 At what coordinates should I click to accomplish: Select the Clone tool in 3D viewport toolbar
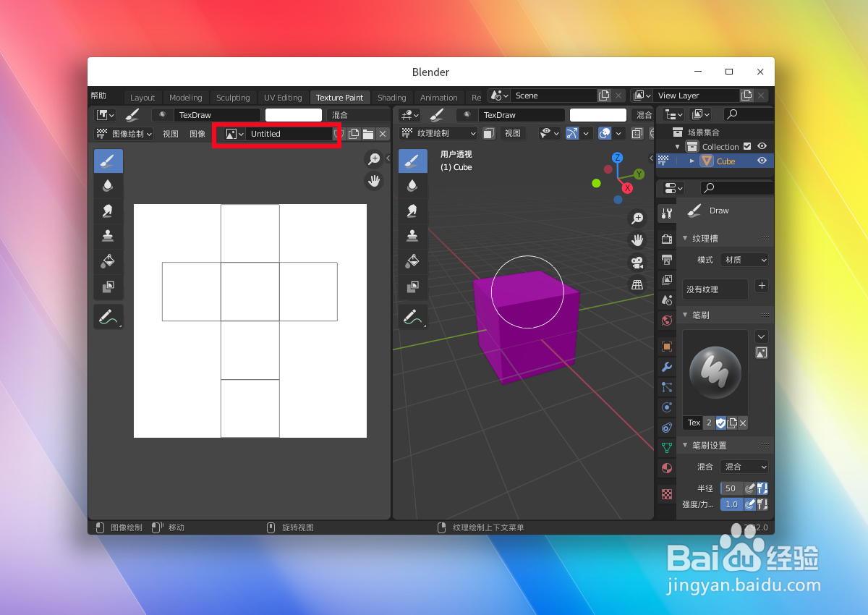pos(412,235)
